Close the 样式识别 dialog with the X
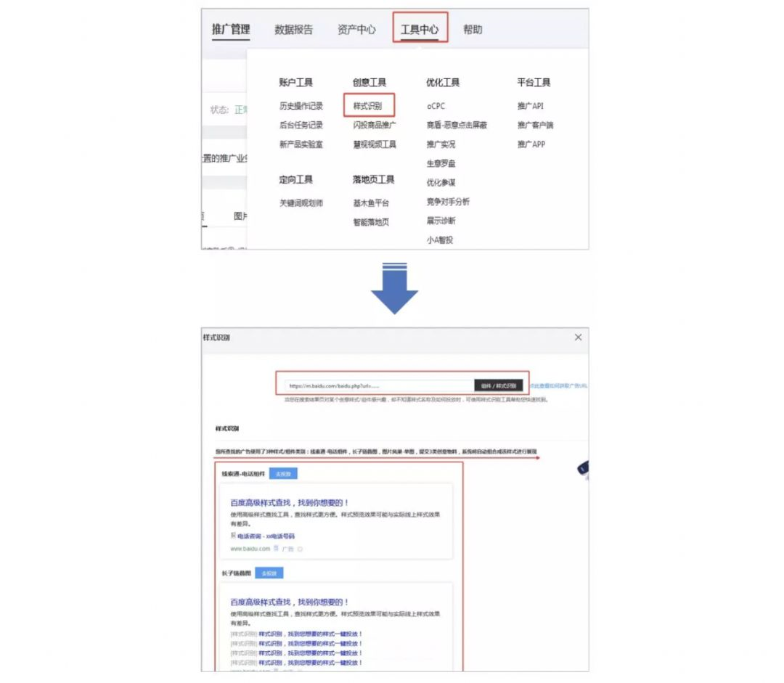The height and width of the screenshot is (683, 784). (x=578, y=338)
